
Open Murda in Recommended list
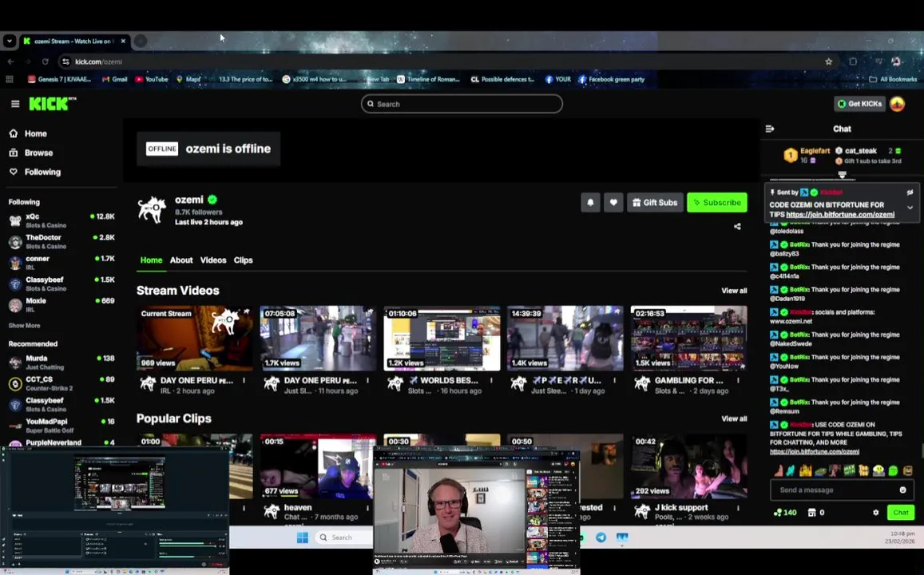61,363
